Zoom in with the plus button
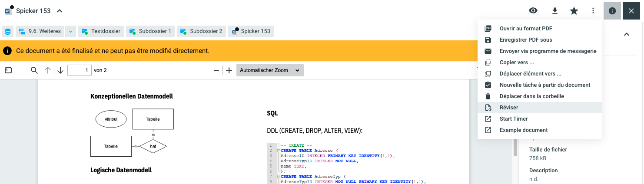 click(x=229, y=70)
